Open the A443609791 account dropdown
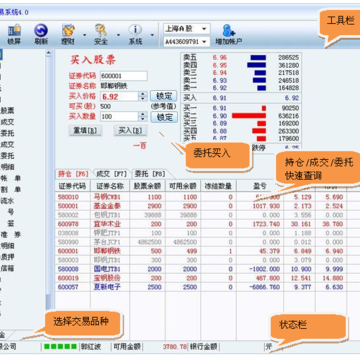360x360 pixels. point(187,42)
